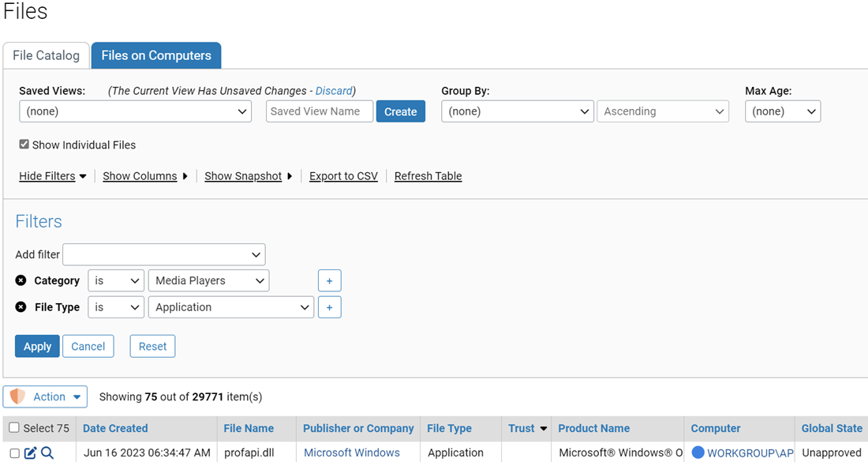The width and height of the screenshot is (868, 462).
Task: Click the plus button beside Media Players
Action: (329, 280)
